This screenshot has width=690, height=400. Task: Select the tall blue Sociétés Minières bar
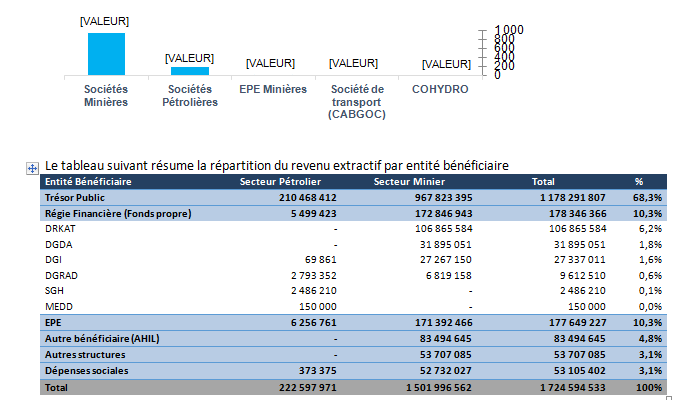pyautogui.click(x=106, y=54)
